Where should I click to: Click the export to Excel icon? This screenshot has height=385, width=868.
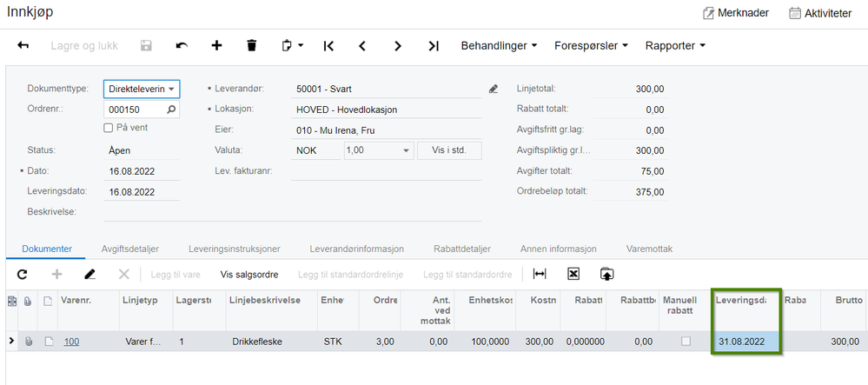pos(573,275)
